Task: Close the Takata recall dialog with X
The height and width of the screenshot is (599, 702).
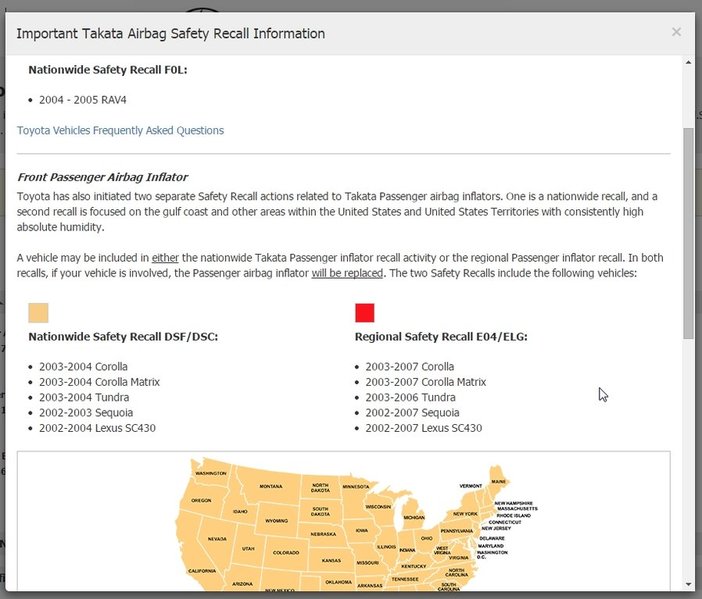Action: (676, 32)
